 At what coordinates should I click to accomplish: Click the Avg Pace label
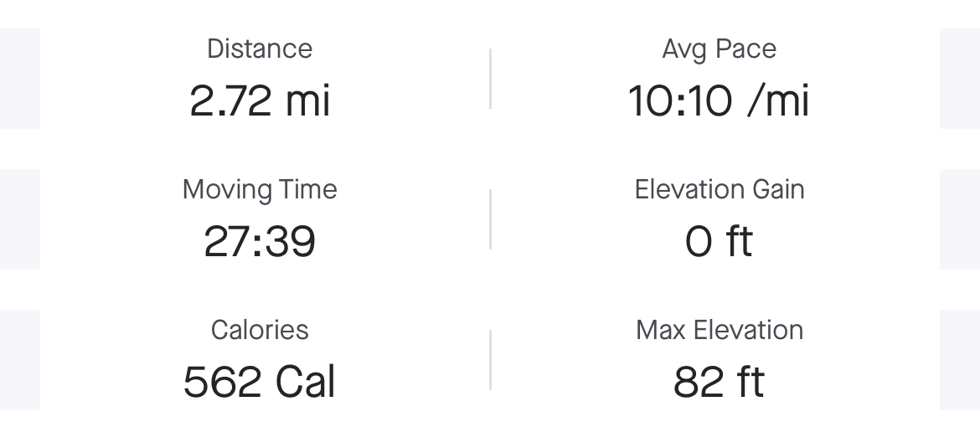pyautogui.click(x=720, y=49)
